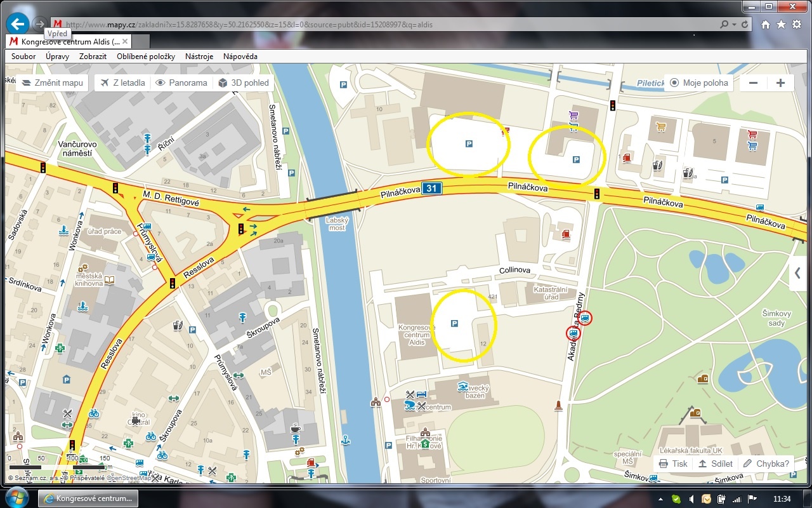Click the red-circled bus stop icon on Akademika Bedrny
This screenshot has width=812, height=508.
tap(573, 333)
